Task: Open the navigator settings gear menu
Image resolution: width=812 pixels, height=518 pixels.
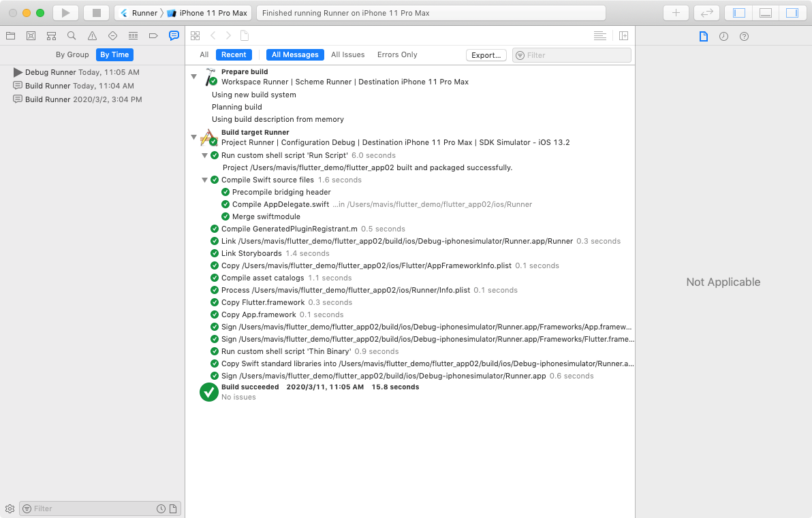Action: tap(10, 508)
